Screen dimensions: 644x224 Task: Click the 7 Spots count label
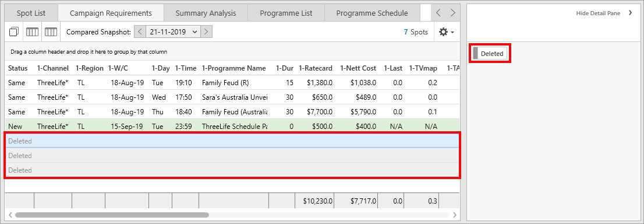416,32
